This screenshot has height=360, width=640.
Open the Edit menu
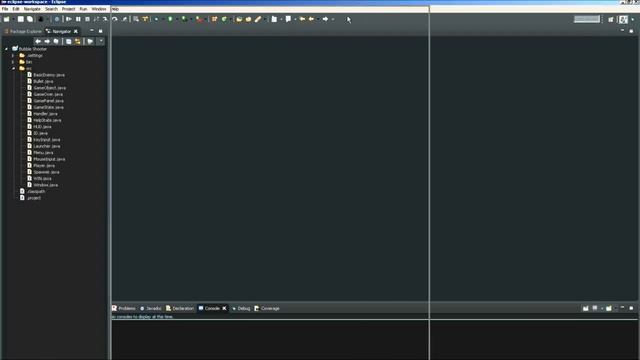pyautogui.click(x=16, y=9)
